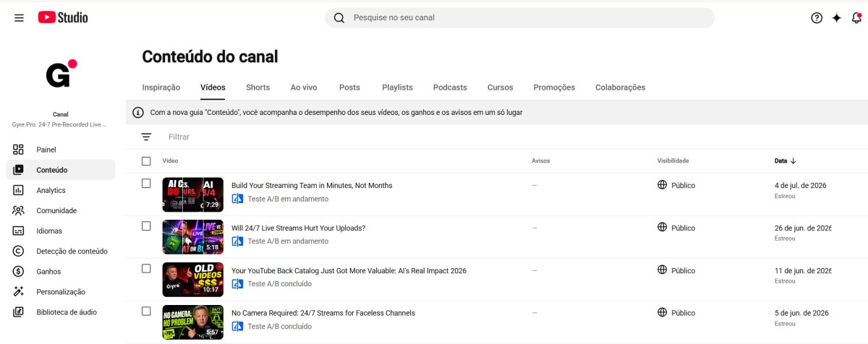Open the help question-mark icon

tap(817, 18)
